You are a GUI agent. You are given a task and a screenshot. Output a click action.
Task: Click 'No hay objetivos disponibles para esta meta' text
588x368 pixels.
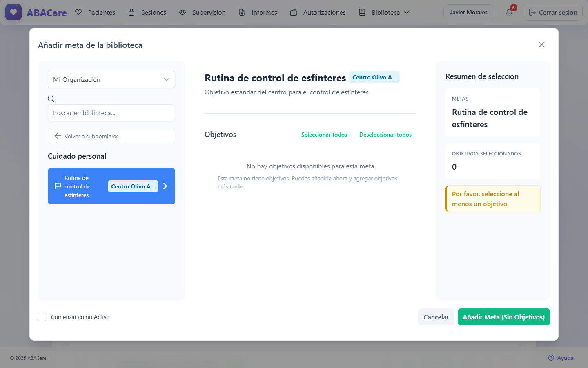(310, 166)
